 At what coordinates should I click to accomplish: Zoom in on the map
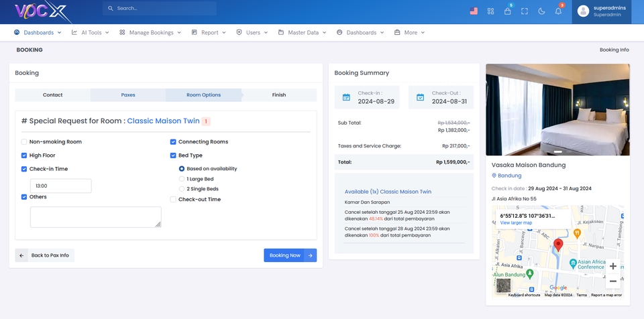[x=612, y=266]
